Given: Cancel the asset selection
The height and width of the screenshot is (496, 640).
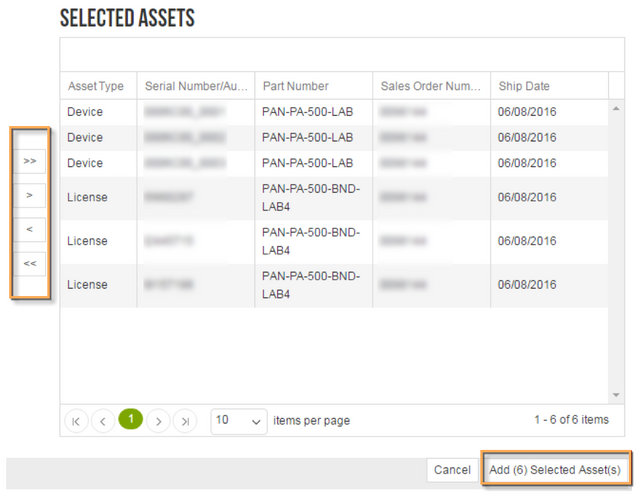Looking at the screenshot, I should coord(452,470).
